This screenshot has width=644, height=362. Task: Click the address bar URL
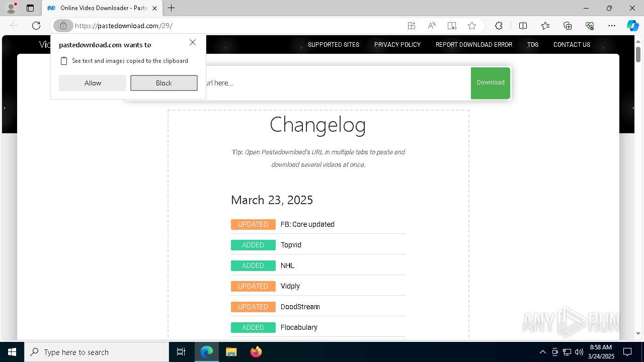tap(124, 26)
